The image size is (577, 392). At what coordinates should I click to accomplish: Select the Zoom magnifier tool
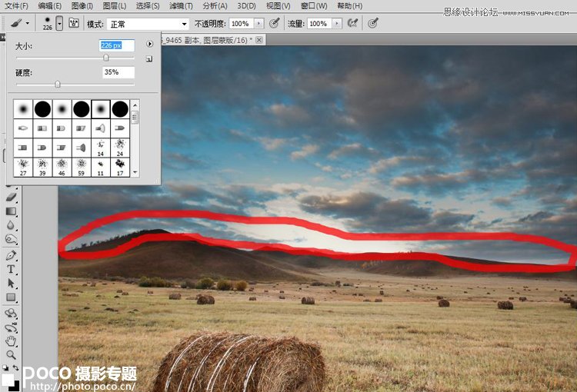(11, 355)
